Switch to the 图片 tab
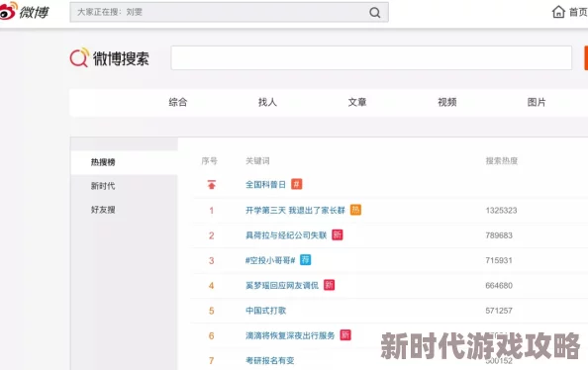 pos(537,102)
